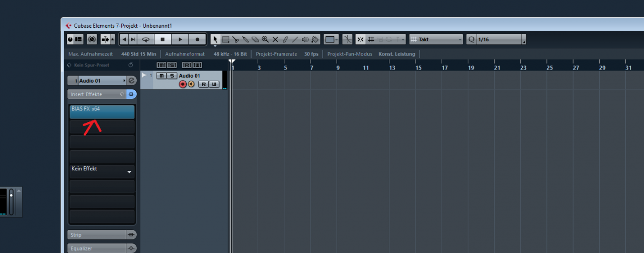The width and height of the screenshot is (644, 253).
Task: Go to previous marker transport button
Action: 124,39
